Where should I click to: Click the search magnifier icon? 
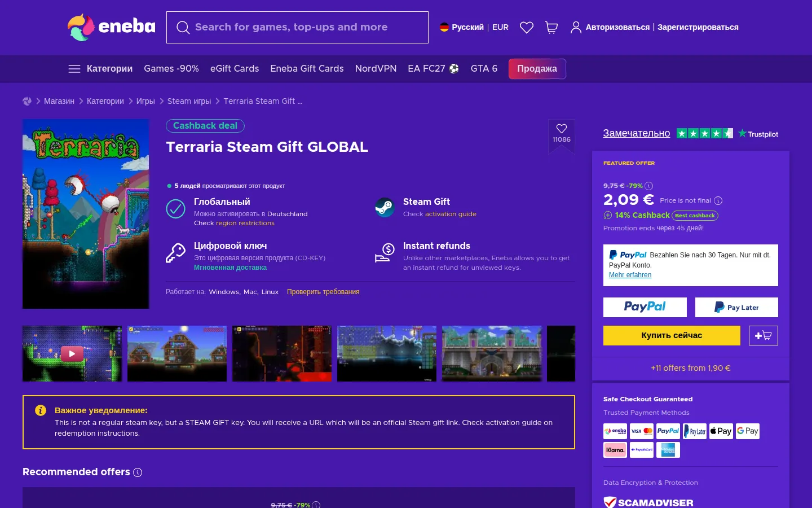pos(183,27)
